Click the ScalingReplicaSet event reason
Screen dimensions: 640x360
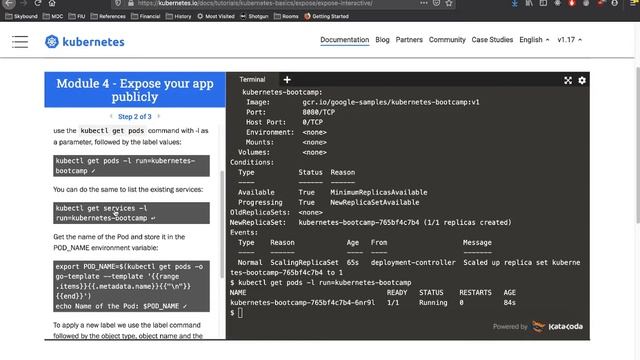(x=304, y=262)
